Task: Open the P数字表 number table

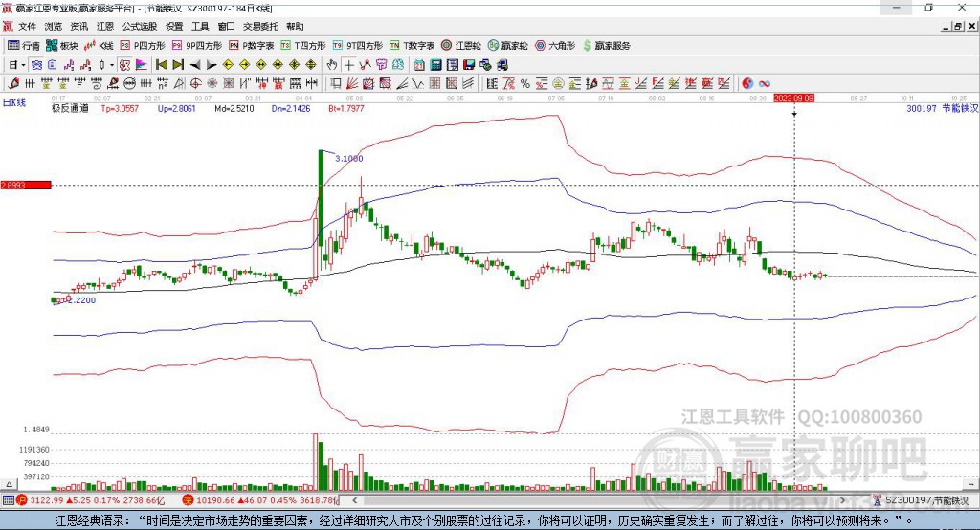Action: point(252,46)
